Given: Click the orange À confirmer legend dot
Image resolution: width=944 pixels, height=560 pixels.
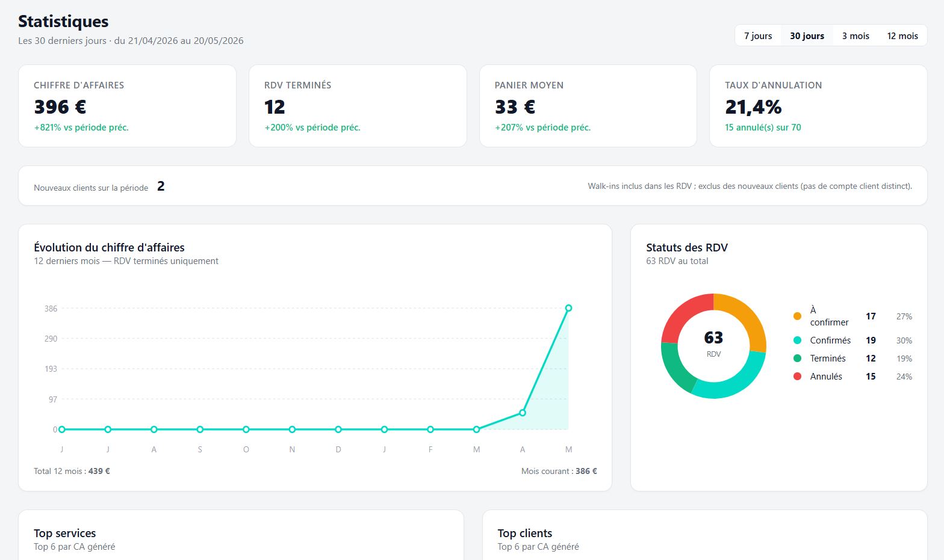Looking at the screenshot, I should click(797, 316).
